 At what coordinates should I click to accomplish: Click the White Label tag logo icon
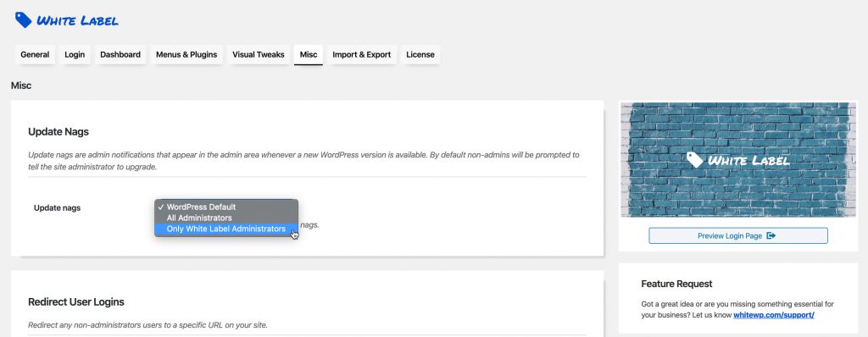(x=23, y=20)
